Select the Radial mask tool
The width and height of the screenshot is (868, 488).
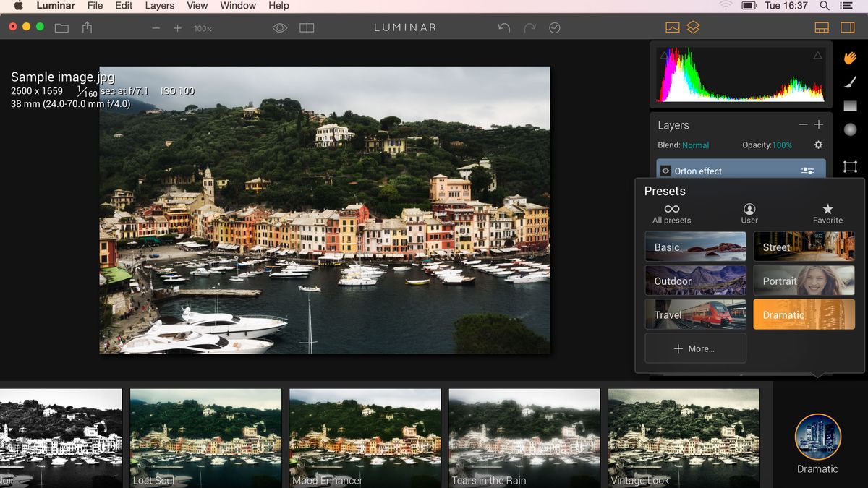[851, 129]
